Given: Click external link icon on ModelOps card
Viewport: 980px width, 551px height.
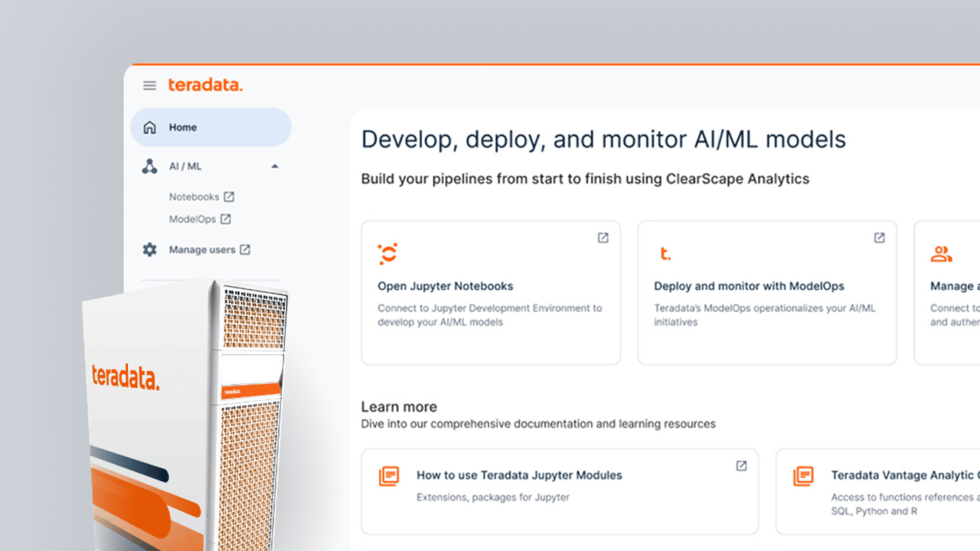Looking at the screenshot, I should [x=879, y=238].
